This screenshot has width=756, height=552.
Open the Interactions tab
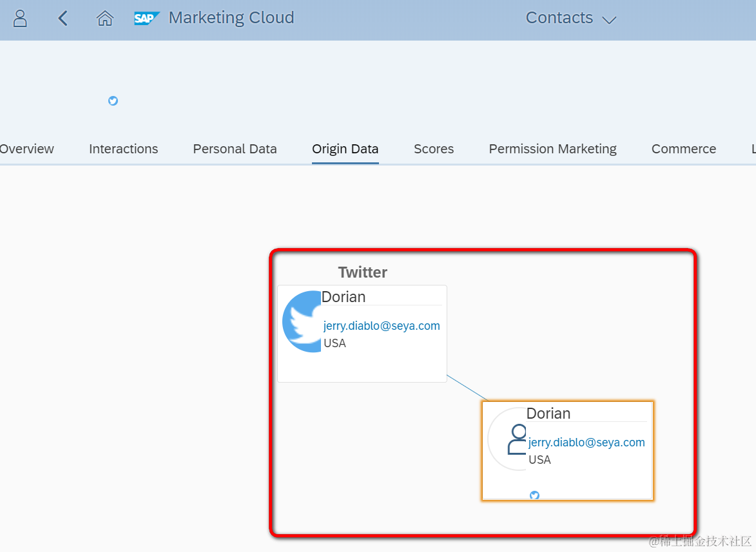124,149
